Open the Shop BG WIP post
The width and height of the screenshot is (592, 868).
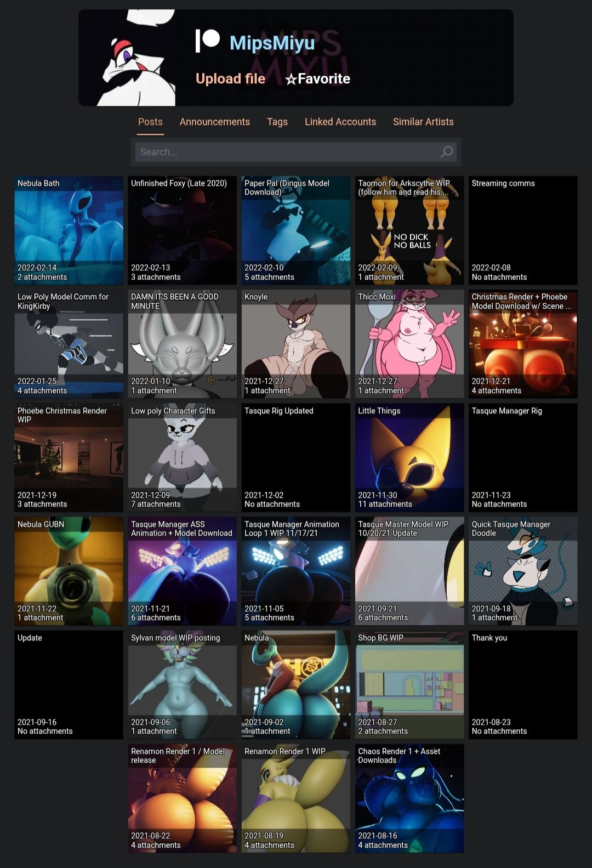tap(409, 684)
